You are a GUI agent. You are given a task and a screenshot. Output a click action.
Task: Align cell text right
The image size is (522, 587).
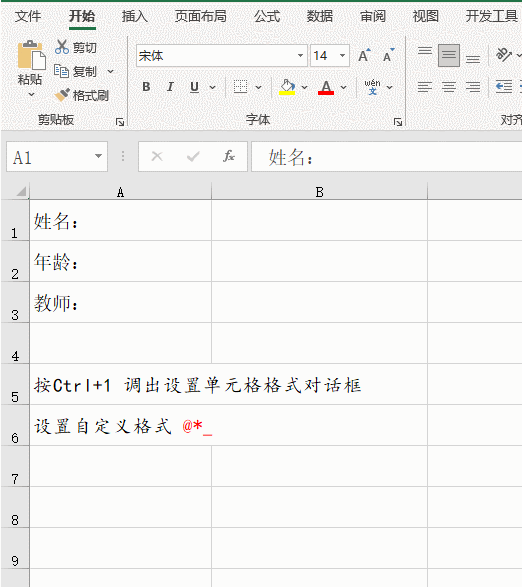[473, 87]
